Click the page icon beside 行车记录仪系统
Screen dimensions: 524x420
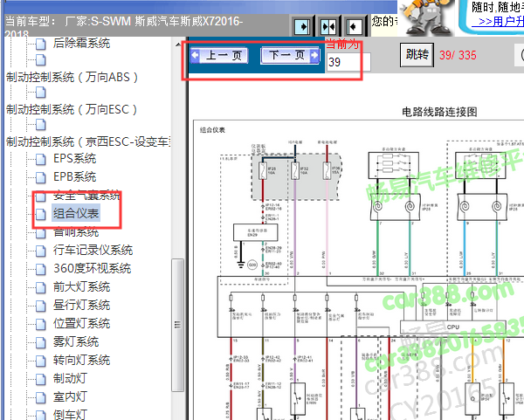[41, 251]
